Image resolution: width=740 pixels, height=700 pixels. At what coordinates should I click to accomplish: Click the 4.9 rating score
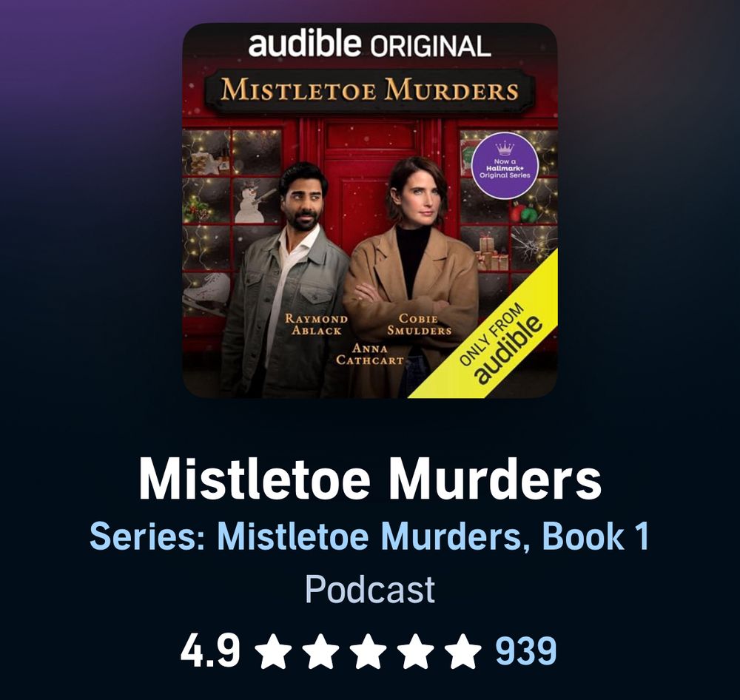tap(210, 651)
